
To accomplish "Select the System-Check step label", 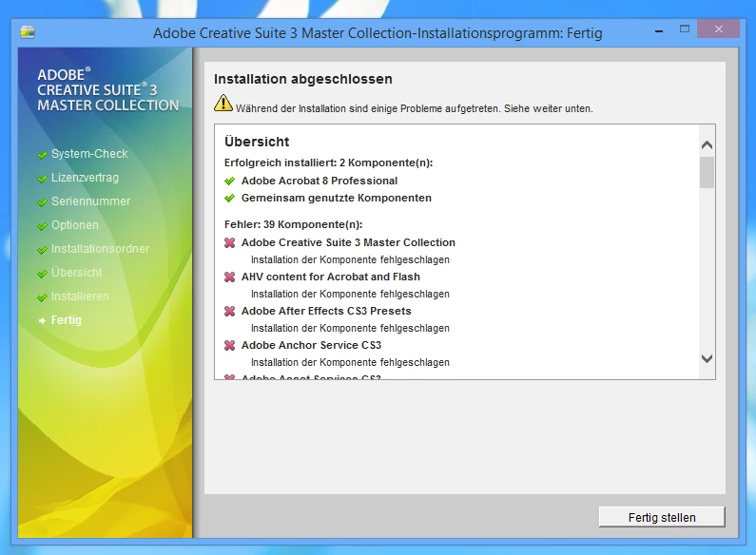I will point(89,154).
